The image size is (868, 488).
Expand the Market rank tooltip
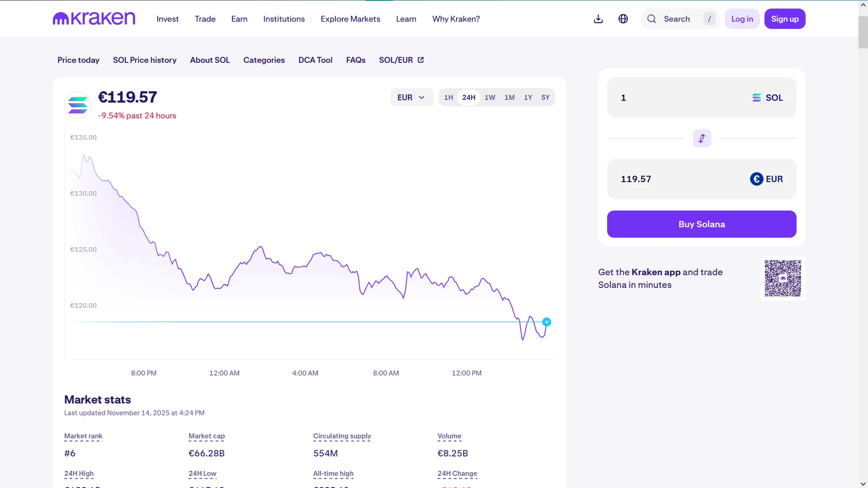[83, 436]
